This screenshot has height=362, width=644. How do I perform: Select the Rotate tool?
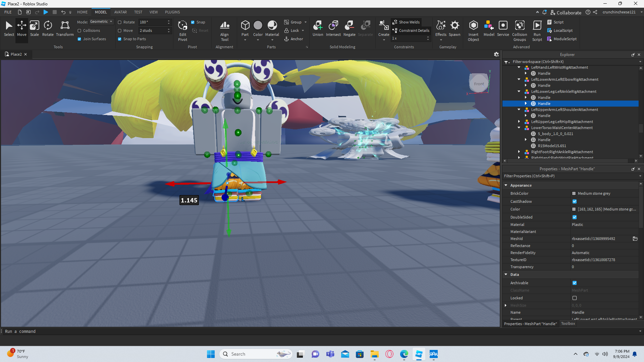[x=48, y=28]
